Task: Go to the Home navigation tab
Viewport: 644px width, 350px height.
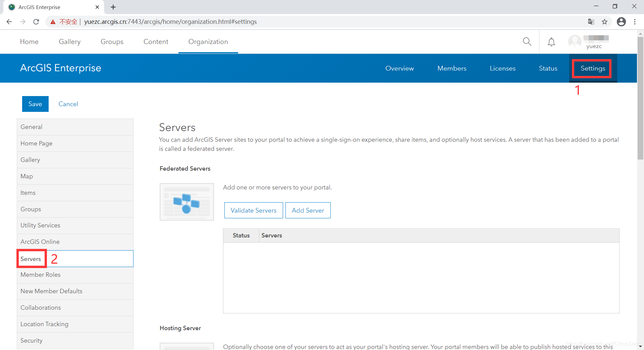Action: pos(29,42)
